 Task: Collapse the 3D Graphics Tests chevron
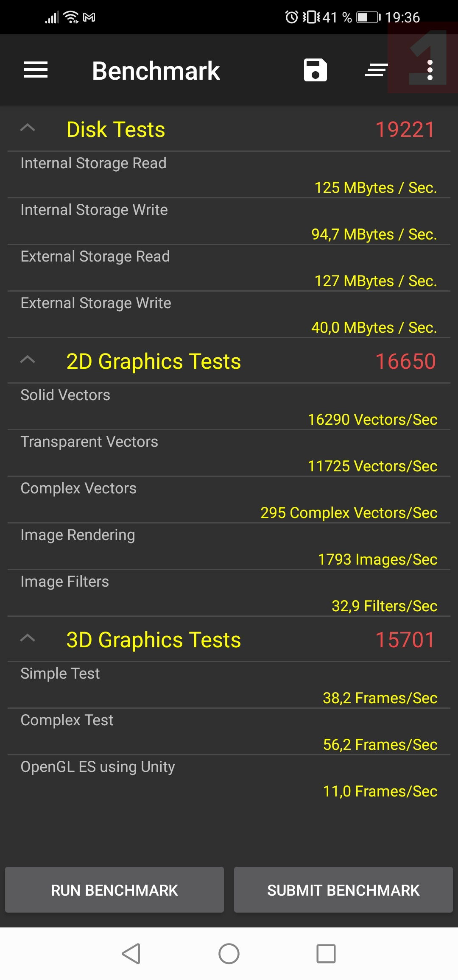pos(28,638)
